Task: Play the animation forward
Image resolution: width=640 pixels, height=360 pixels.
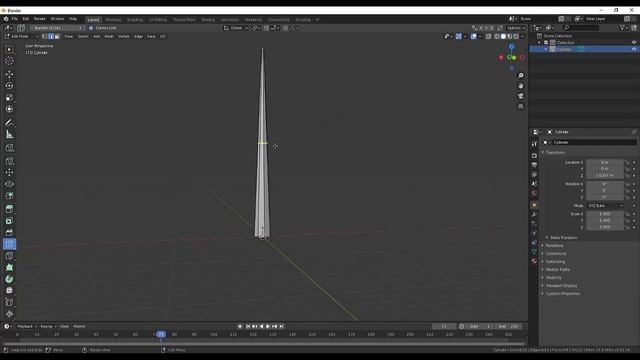Action: tap(268, 327)
